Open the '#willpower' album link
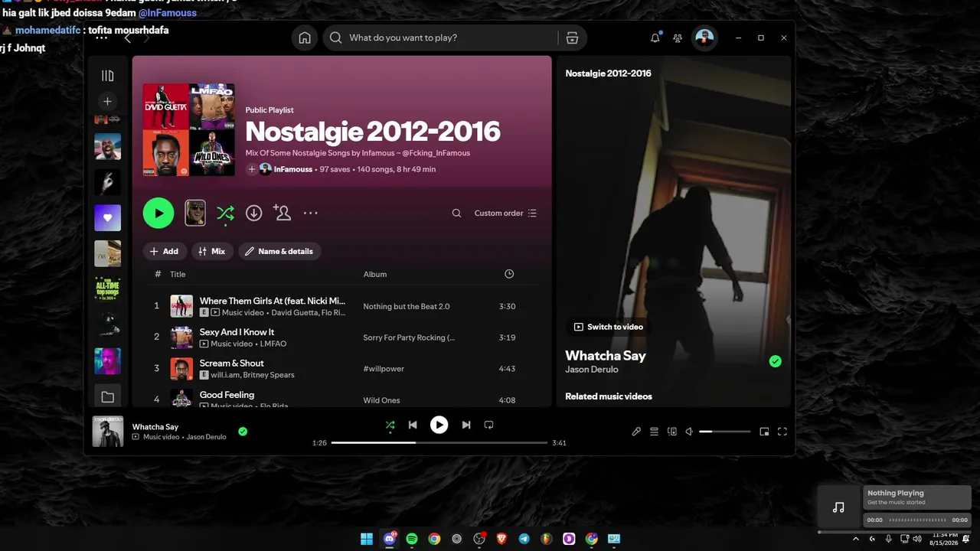 pyautogui.click(x=384, y=369)
